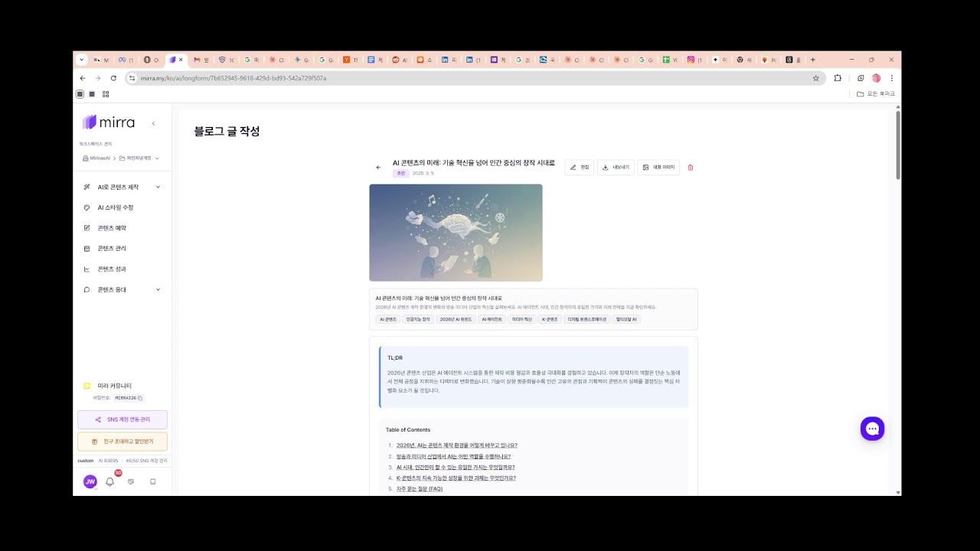This screenshot has width=980, height=551.
Task: Click 친구 초대하고 할인받기 button
Action: [x=122, y=442]
